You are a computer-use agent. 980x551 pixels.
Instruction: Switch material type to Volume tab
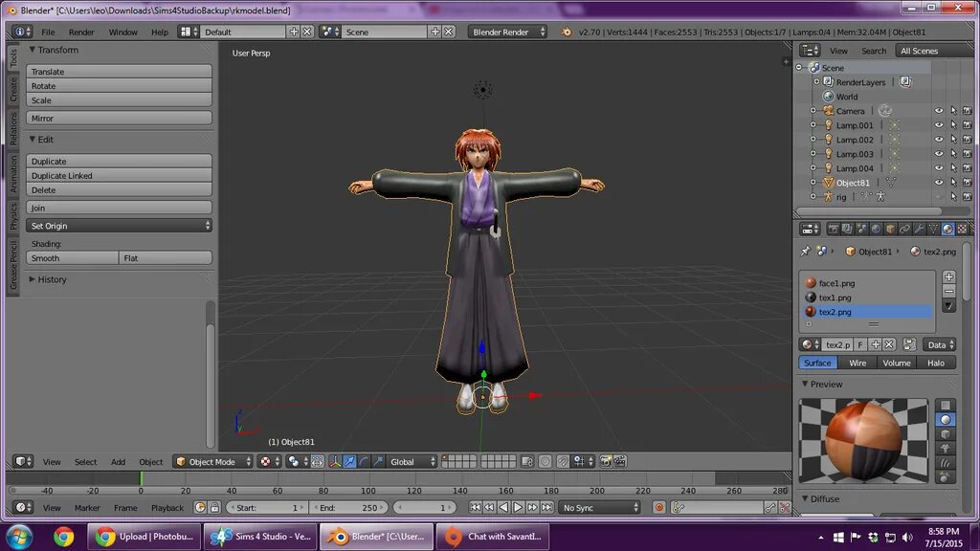896,363
